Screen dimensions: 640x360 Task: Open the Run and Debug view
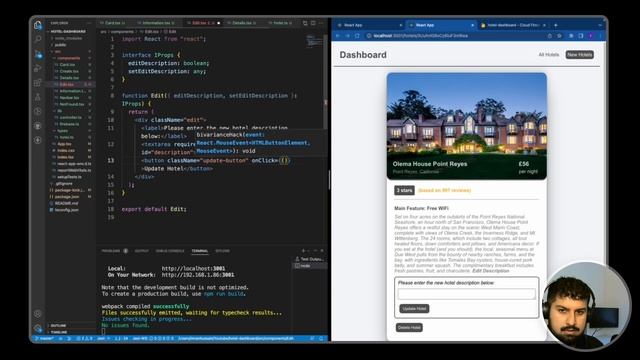(38, 68)
